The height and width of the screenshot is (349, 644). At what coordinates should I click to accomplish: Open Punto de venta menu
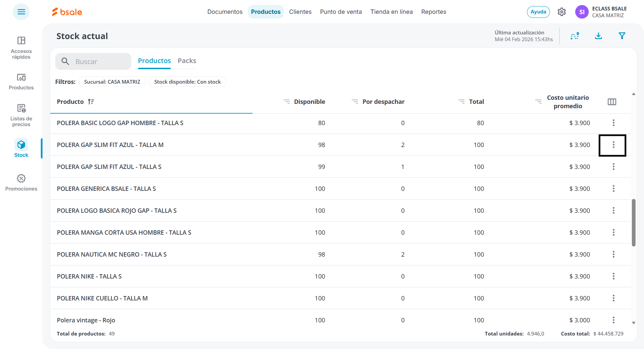tap(341, 12)
